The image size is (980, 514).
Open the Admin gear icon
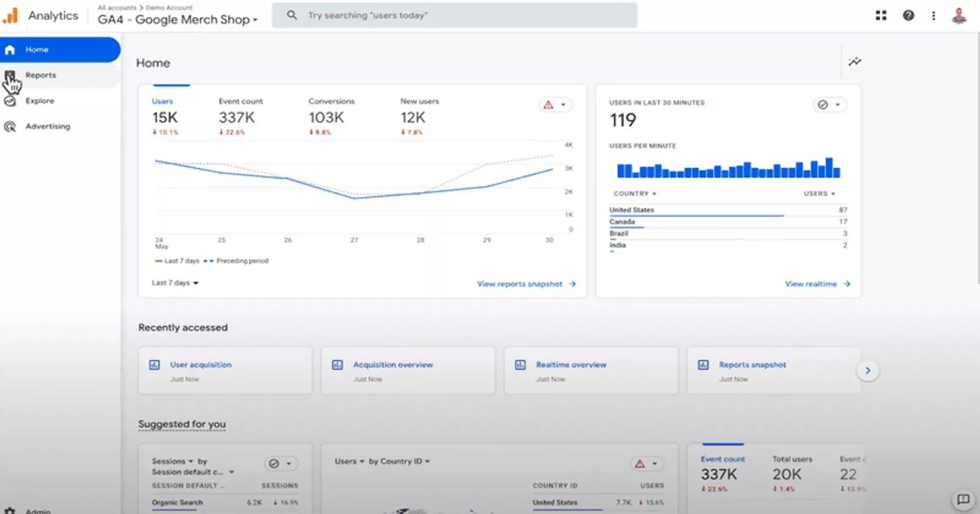point(9,510)
